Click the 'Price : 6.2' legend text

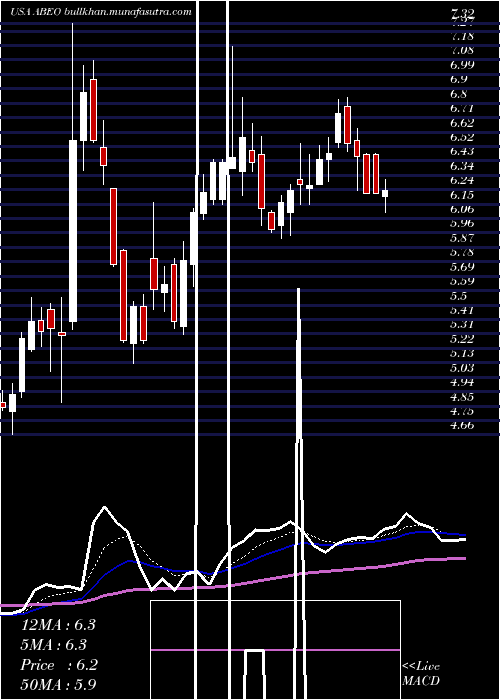(x=59, y=665)
